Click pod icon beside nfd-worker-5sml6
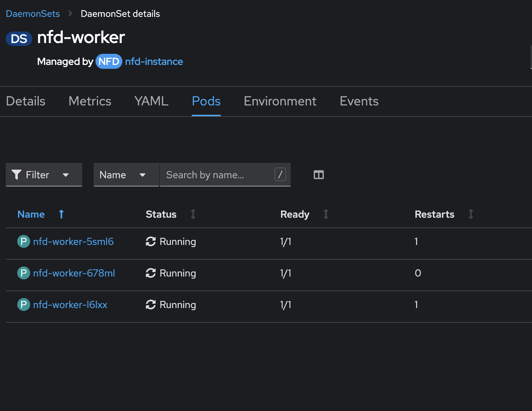Screen dimensions: 532x411 pos(24,241)
